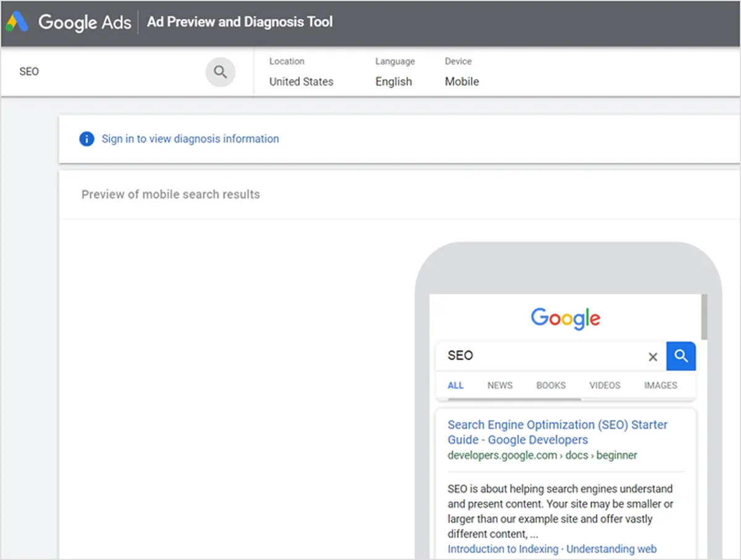Click the phone preview vertical scrollbar
This screenshot has width=741, height=560.
point(705,317)
